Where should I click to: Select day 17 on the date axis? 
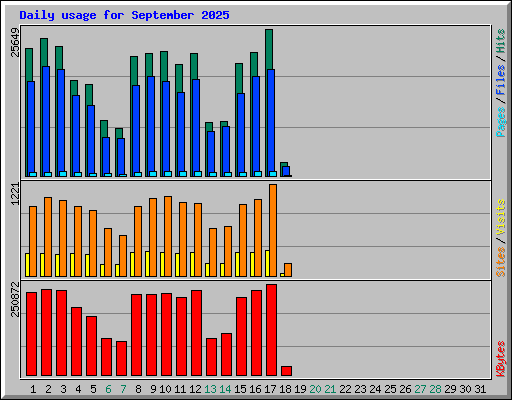pyautogui.click(x=270, y=389)
